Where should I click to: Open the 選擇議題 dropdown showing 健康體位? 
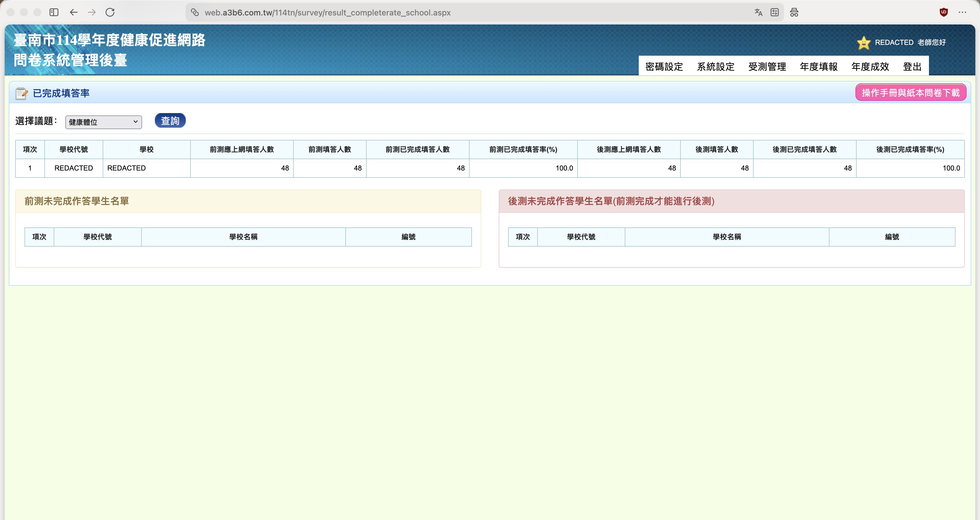coord(104,122)
